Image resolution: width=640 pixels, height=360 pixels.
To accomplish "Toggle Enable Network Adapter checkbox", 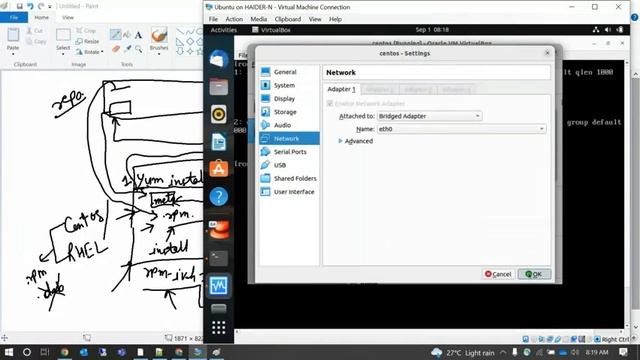I will pos(330,104).
